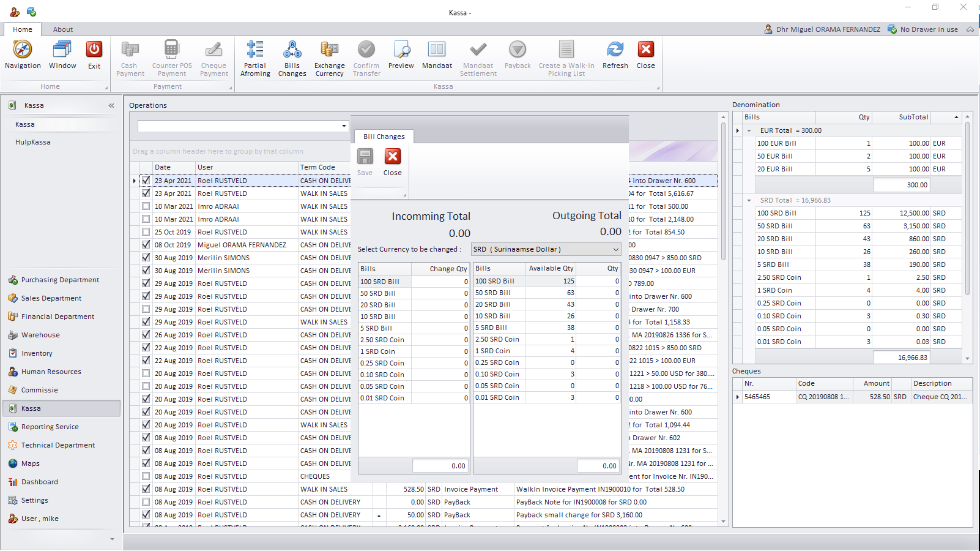Expand the Operations filter combo box
Screen dimensions: 980x551
(x=344, y=126)
